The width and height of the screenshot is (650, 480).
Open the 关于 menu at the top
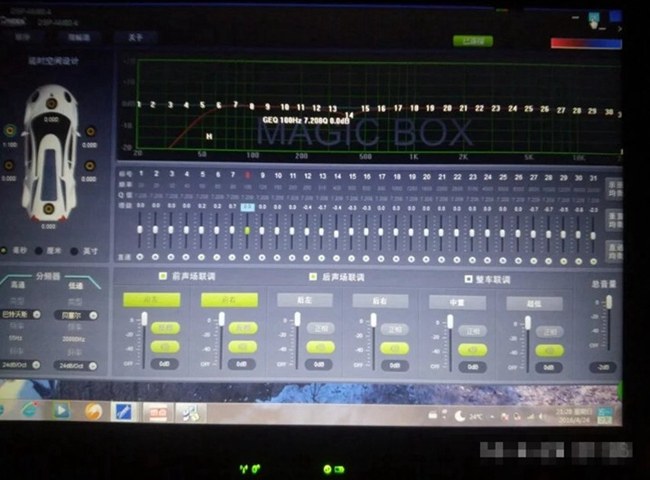[136, 37]
